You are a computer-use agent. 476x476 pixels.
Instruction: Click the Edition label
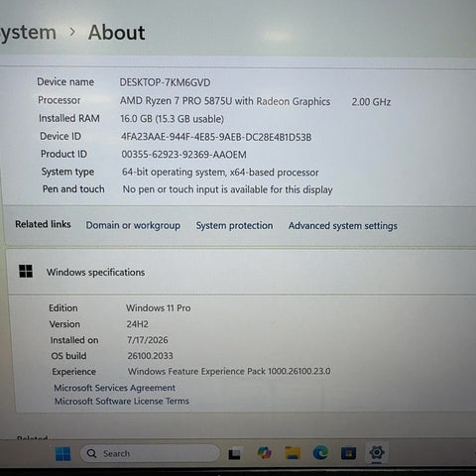[x=63, y=308]
